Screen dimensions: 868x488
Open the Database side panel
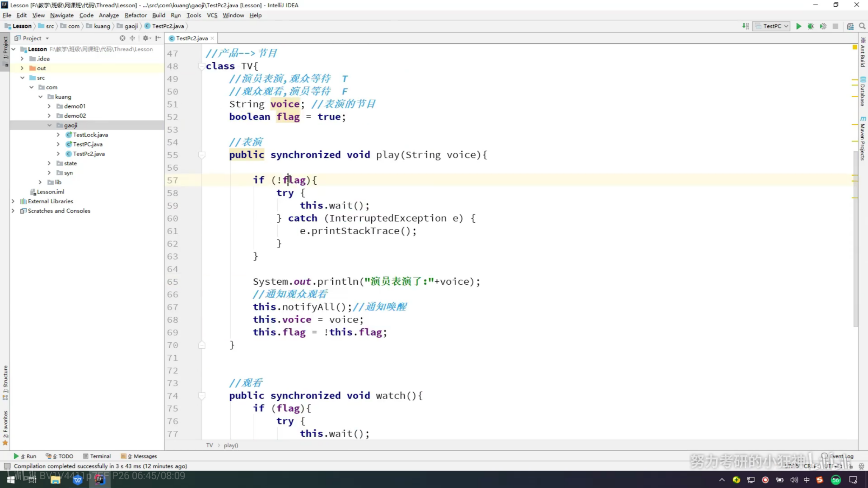863,91
